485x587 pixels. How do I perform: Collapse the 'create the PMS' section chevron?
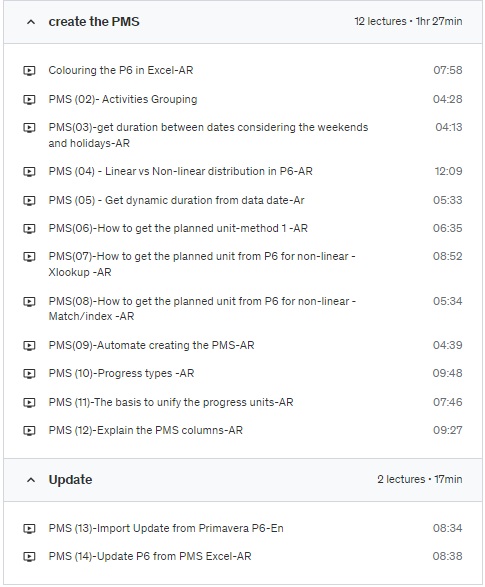pyautogui.click(x=31, y=22)
